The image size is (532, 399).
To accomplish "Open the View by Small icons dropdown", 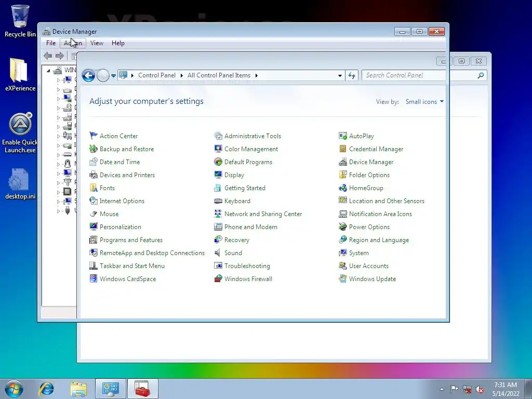I will point(424,102).
